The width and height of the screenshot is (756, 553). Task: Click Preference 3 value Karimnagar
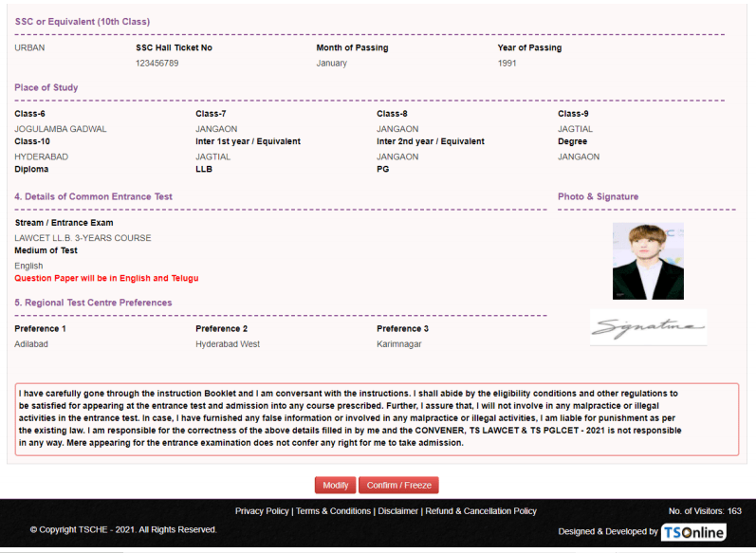[399, 344]
